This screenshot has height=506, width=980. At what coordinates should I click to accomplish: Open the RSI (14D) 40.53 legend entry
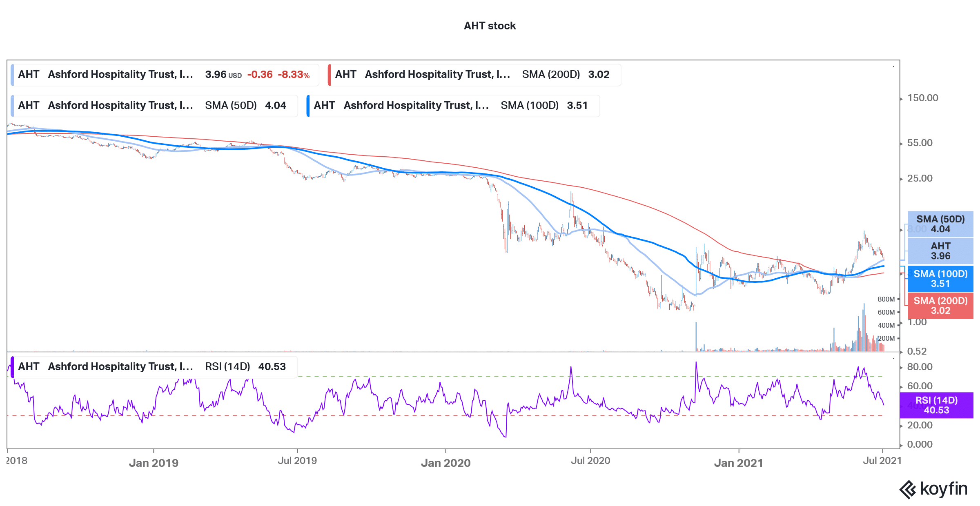point(154,367)
